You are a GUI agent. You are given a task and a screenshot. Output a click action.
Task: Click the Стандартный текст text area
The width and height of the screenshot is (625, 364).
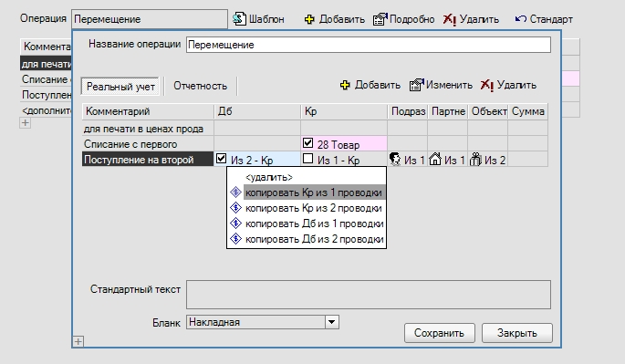[369, 295]
